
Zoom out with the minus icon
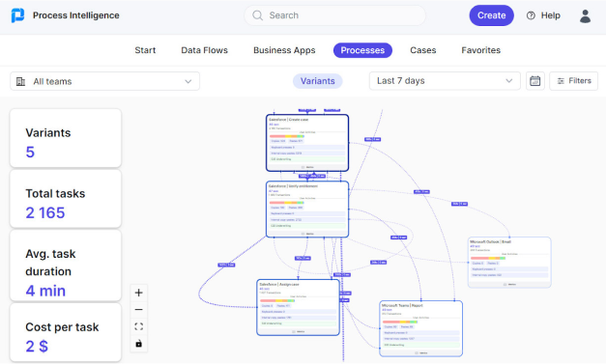tap(139, 310)
